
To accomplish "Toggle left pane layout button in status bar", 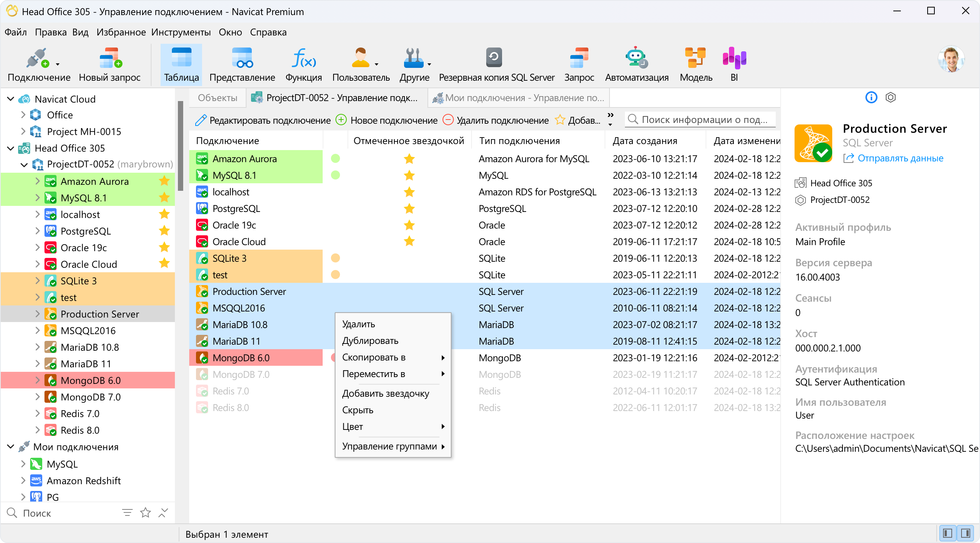I will click(x=948, y=534).
